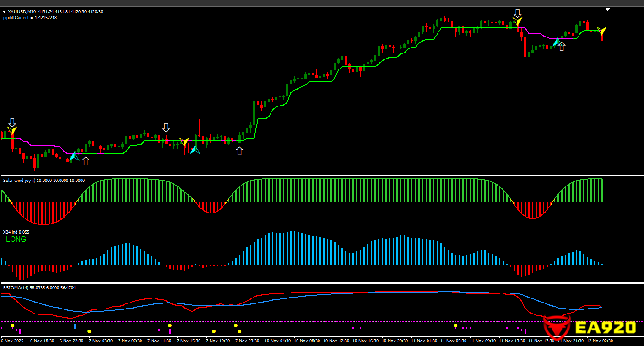This screenshot has width=644, height=346.
Task: Select the 6 Nov 2025 date label
Action: coord(12,341)
